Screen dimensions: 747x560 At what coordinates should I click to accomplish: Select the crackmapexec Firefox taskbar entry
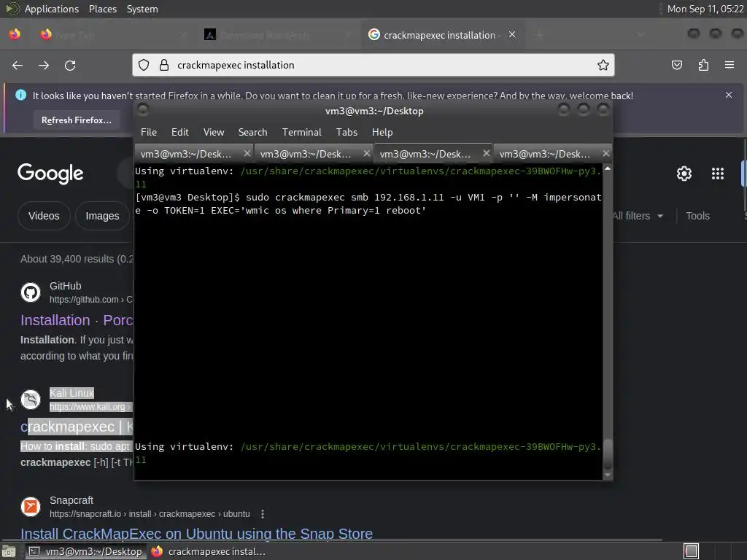[209, 551]
